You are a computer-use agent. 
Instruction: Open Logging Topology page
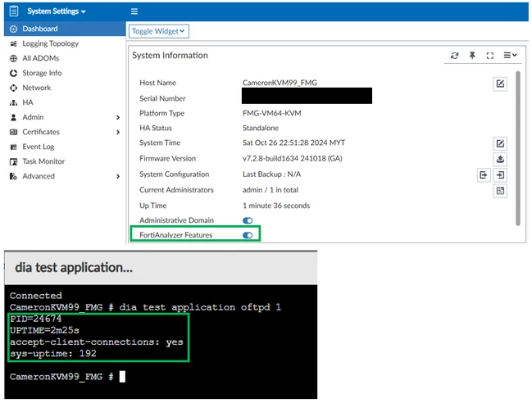(x=65, y=43)
